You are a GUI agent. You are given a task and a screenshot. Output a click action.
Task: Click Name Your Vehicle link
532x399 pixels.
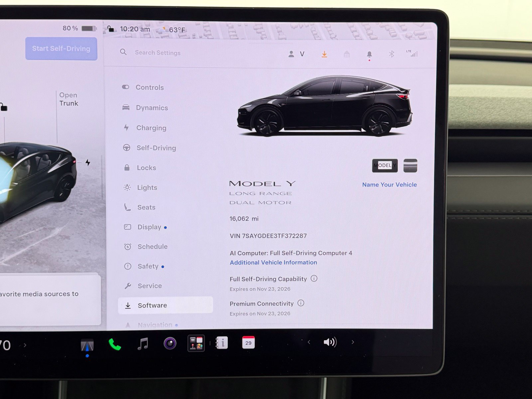click(389, 185)
